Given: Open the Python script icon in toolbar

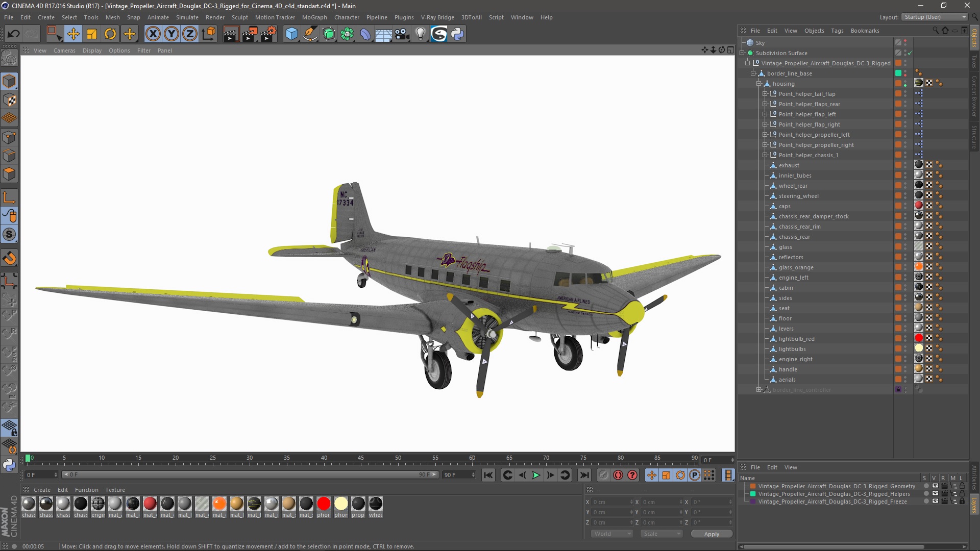Looking at the screenshot, I should [x=457, y=34].
